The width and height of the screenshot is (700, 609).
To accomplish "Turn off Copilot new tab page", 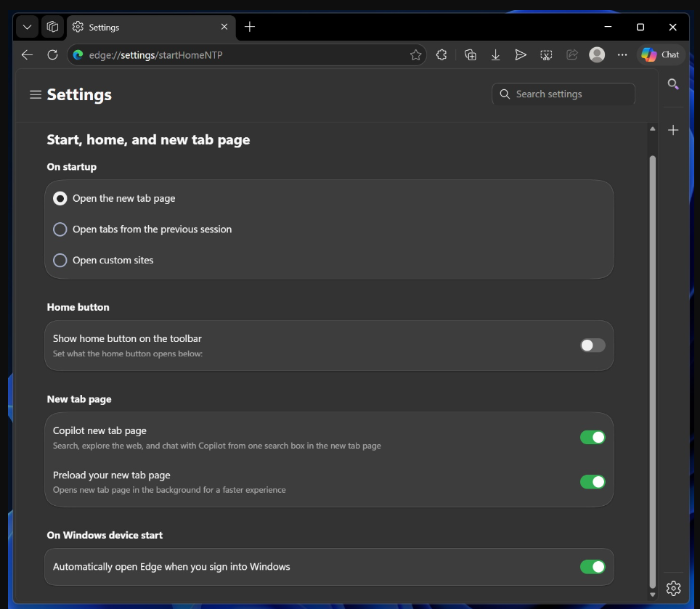I will (592, 437).
